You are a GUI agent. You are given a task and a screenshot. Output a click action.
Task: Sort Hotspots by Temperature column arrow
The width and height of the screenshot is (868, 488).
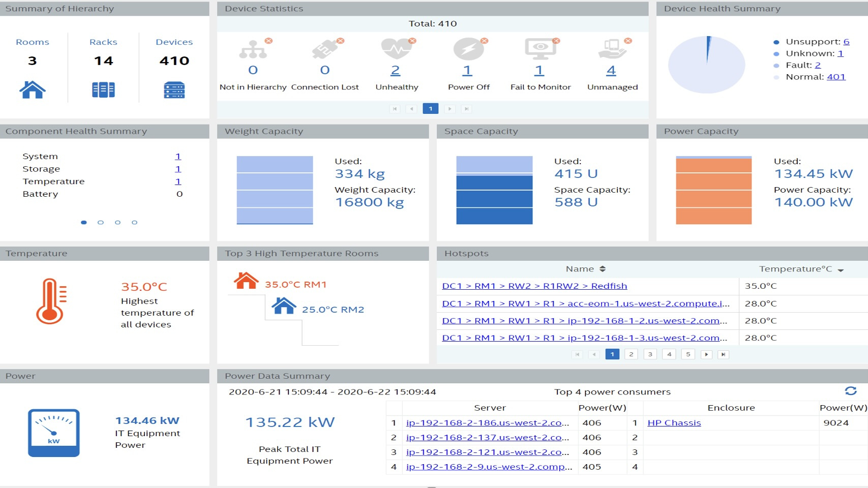pyautogui.click(x=841, y=270)
